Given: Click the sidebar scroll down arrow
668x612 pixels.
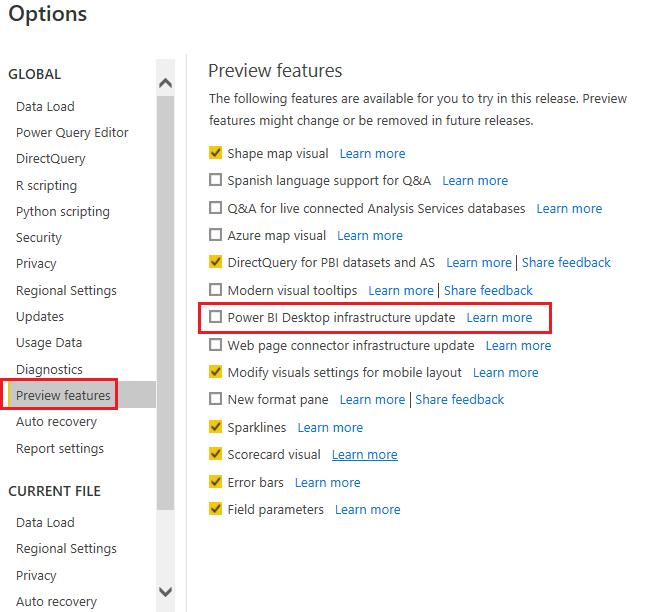Looking at the screenshot, I should tap(165, 592).
